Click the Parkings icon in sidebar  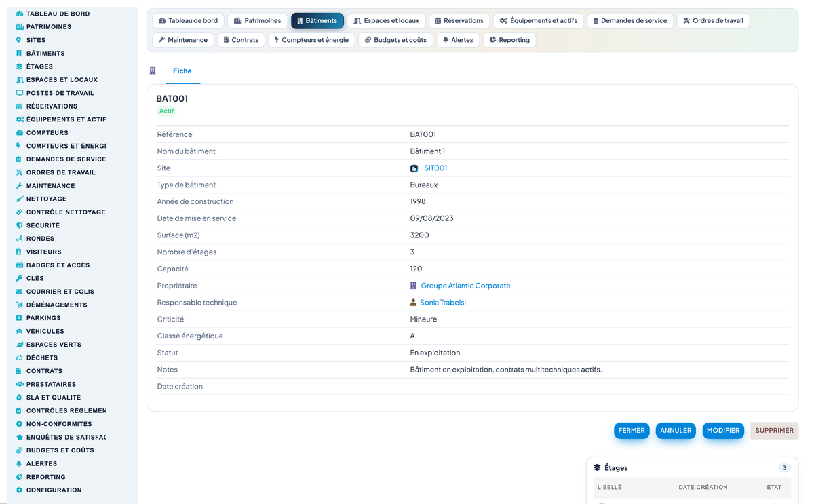tap(19, 318)
